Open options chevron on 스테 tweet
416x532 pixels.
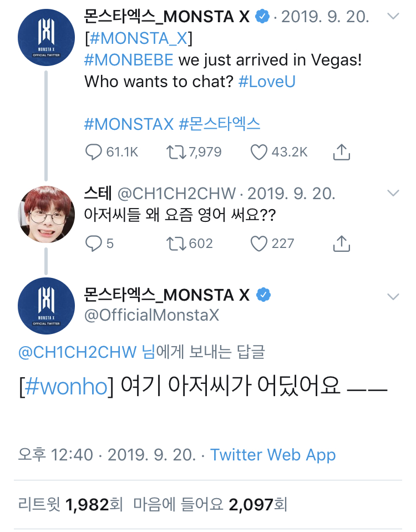[x=393, y=193]
